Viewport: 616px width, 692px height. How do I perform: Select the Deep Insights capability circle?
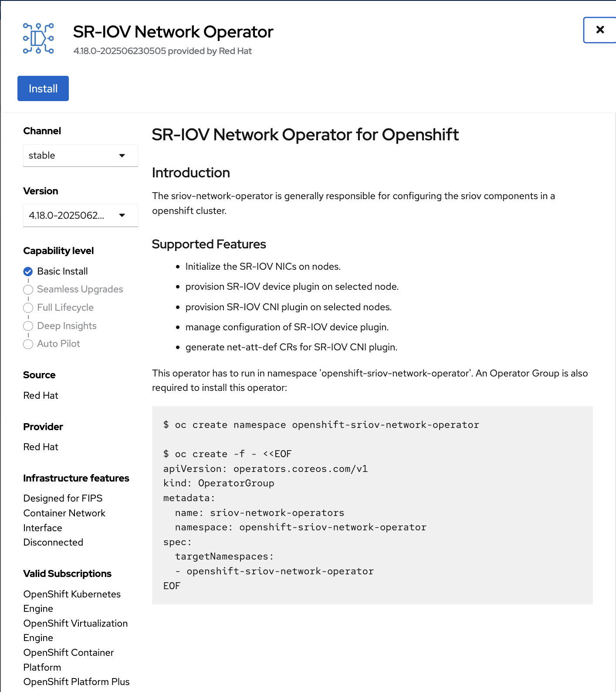pyautogui.click(x=28, y=326)
